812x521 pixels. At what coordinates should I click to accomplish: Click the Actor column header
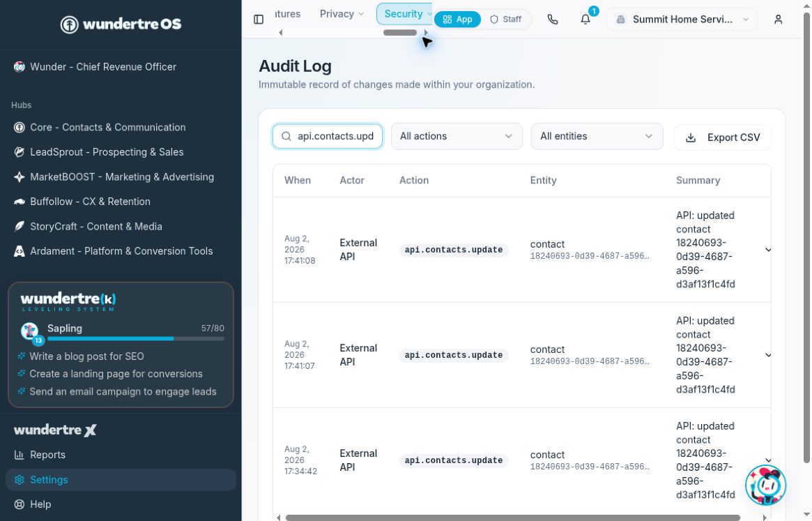coord(351,181)
